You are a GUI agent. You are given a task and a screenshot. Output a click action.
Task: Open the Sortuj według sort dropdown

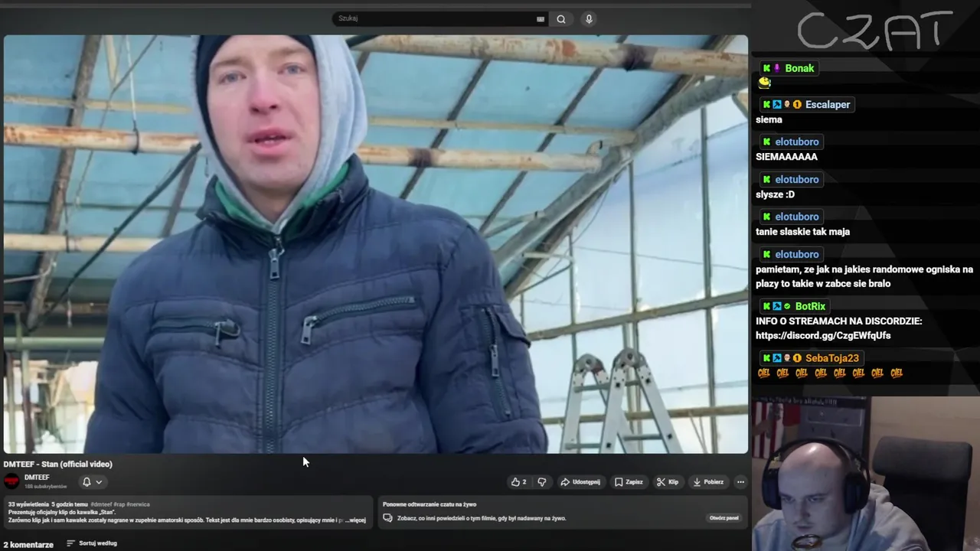[x=92, y=543]
